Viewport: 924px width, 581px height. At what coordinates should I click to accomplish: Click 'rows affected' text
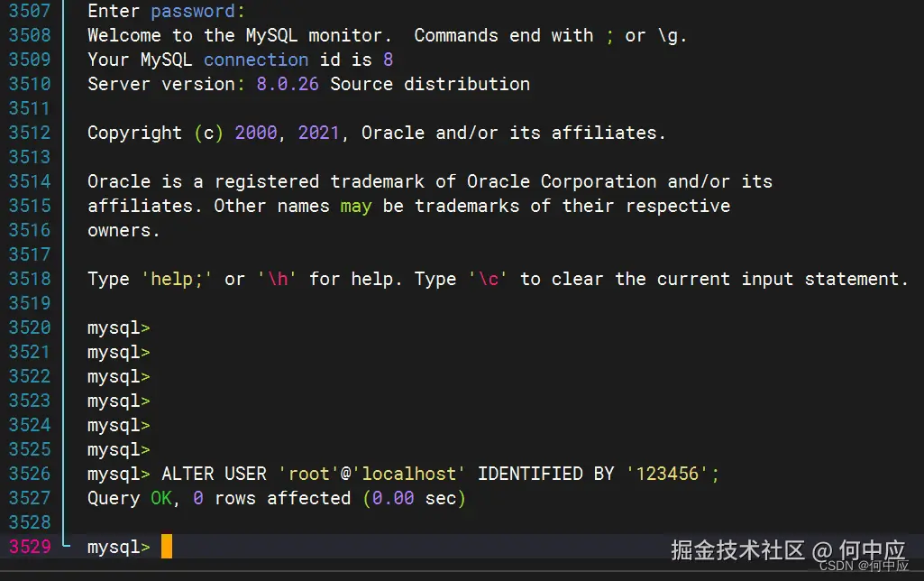[282, 498]
